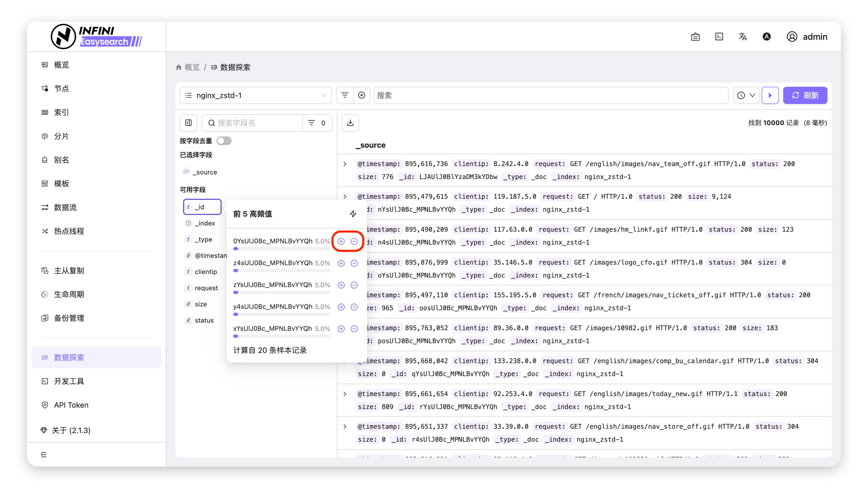Click the run play button icon
The image size is (868, 499).
coord(770,95)
